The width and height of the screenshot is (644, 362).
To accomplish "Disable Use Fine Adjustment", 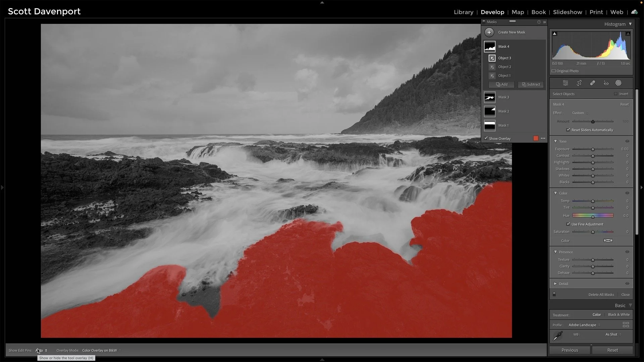I will [568, 224].
